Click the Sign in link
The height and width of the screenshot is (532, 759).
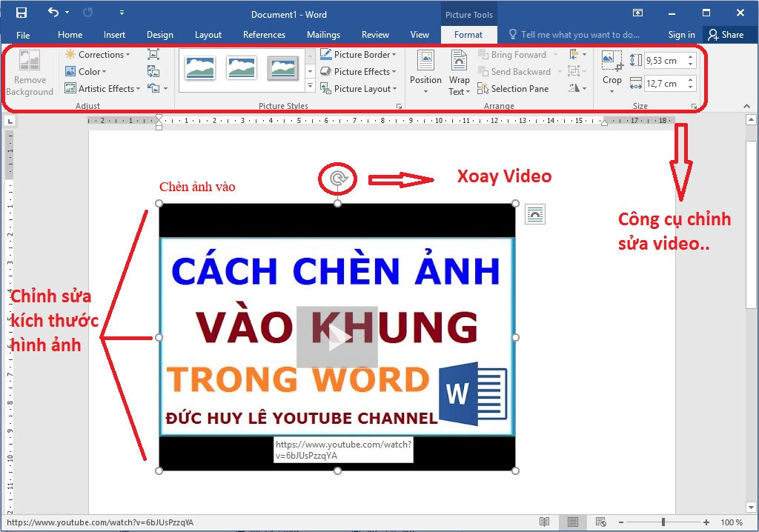(681, 35)
